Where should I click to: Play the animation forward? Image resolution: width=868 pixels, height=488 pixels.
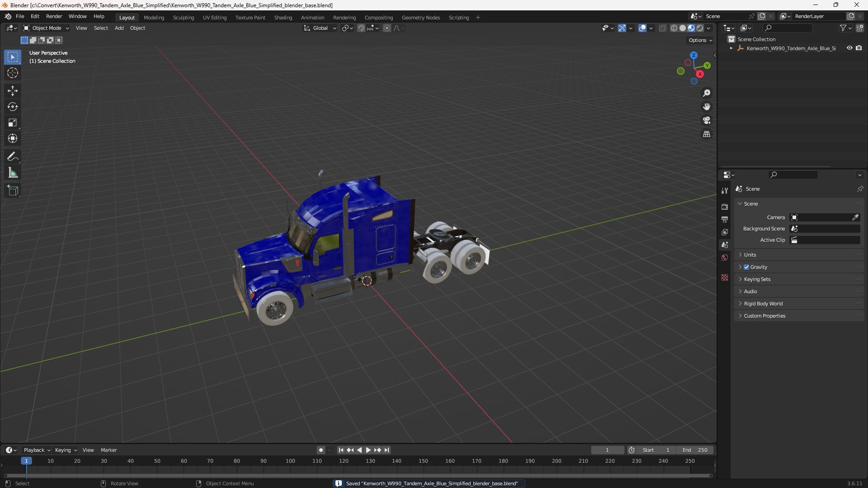pos(368,450)
